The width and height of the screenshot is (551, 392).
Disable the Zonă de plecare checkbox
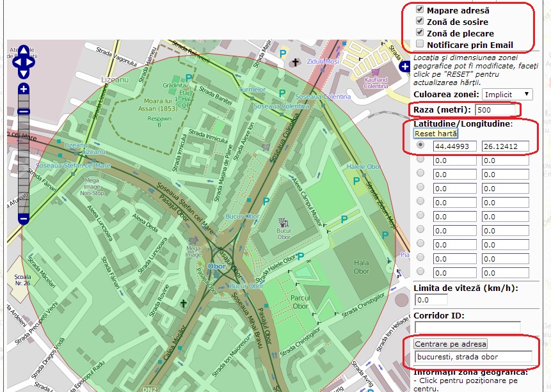420,33
